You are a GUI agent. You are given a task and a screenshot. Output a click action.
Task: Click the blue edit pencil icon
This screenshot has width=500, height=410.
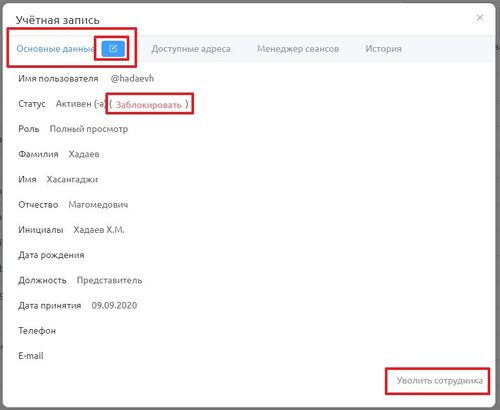click(113, 49)
